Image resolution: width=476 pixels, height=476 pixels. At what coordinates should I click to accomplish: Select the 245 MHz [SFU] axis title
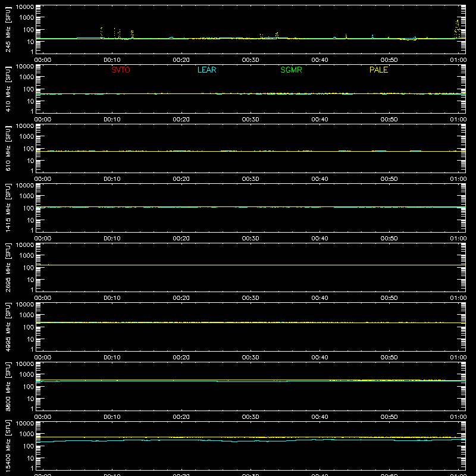[8, 29]
